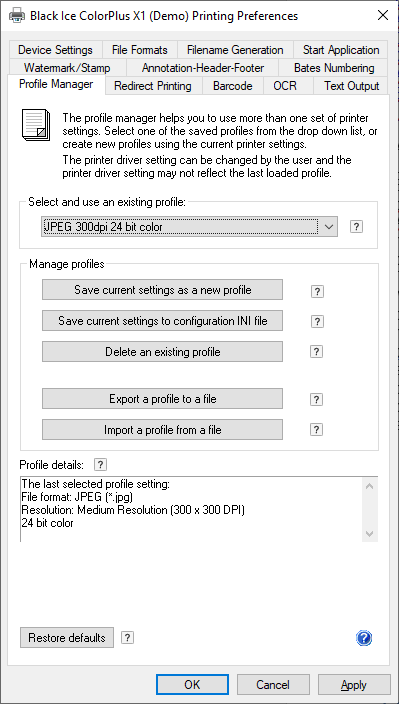Open the blue round help icon
This screenshot has height=704, width=399.
click(364, 638)
